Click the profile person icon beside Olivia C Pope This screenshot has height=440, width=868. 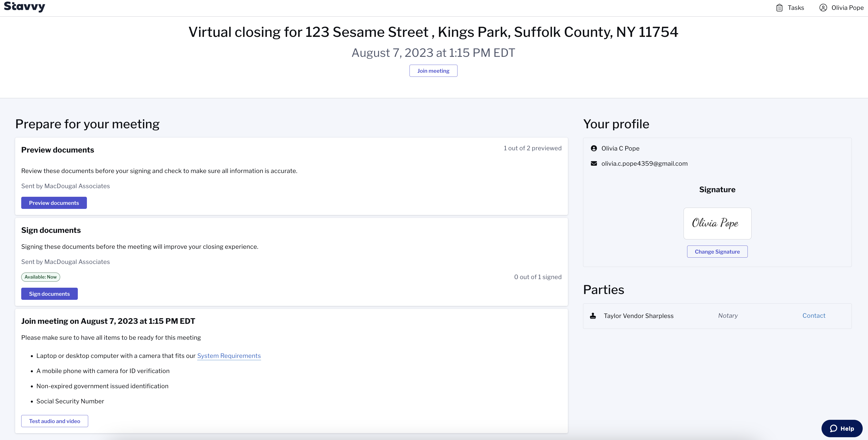click(x=594, y=148)
